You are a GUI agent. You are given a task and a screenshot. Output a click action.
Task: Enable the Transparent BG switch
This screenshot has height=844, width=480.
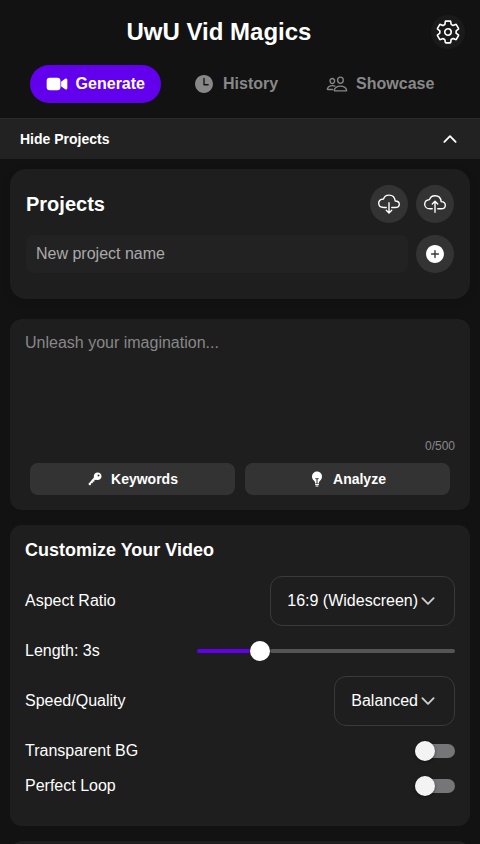tap(435, 751)
